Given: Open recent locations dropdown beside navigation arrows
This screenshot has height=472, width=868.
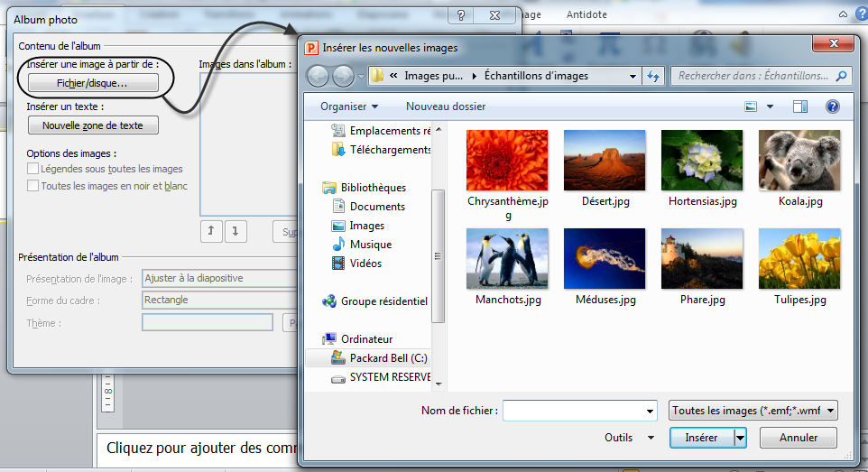Looking at the screenshot, I should click(x=361, y=77).
